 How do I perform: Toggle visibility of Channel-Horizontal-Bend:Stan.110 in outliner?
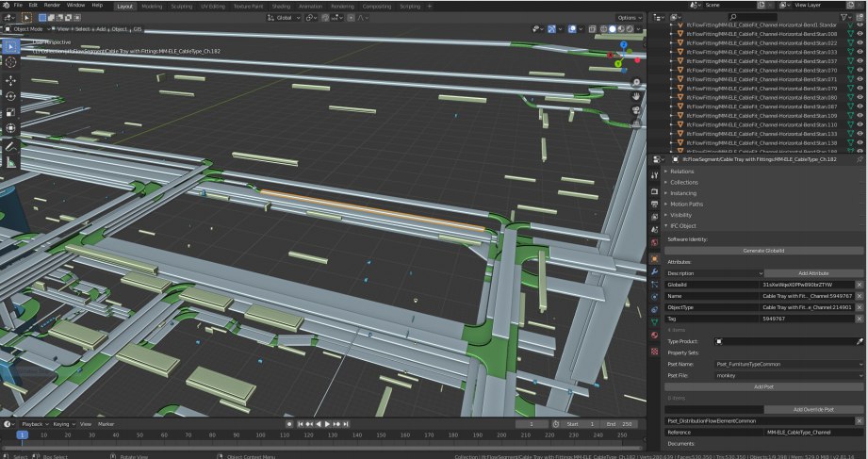pos(860,124)
